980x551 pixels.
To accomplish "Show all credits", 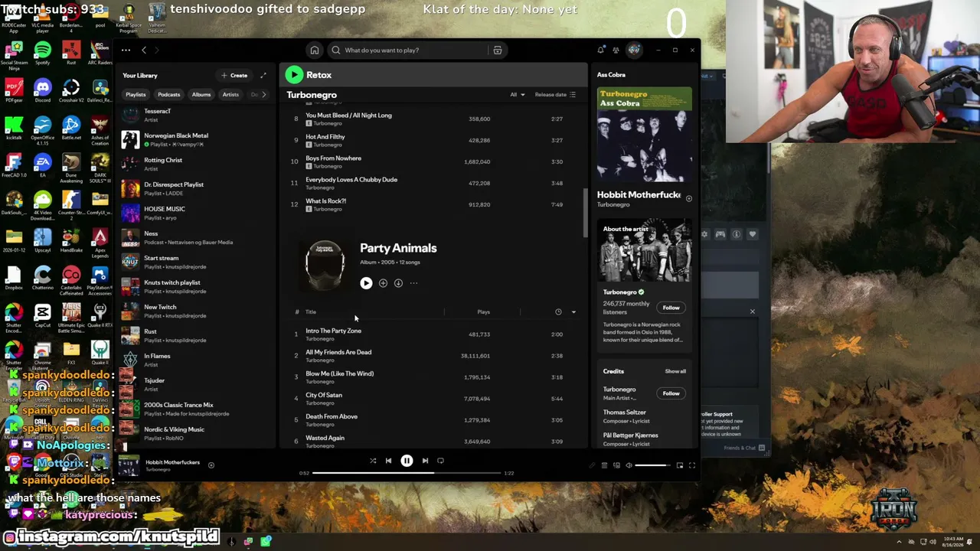I will click(675, 371).
